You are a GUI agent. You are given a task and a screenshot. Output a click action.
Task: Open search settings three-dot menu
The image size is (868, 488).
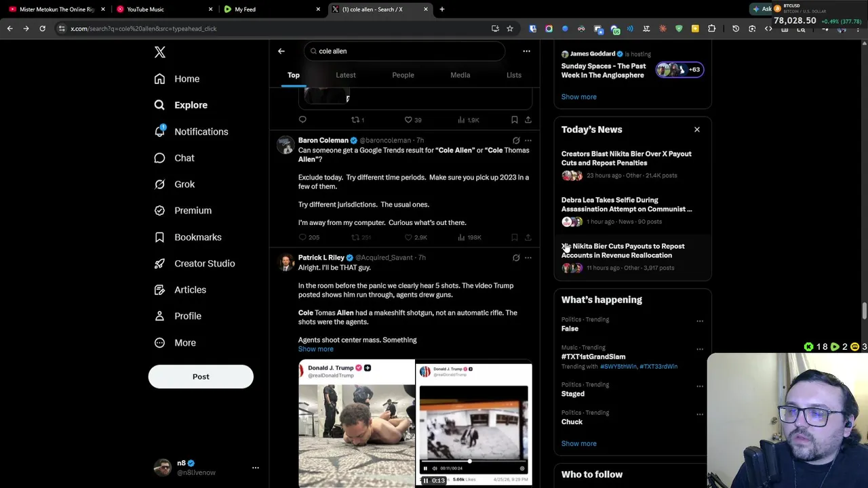tap(526, 51)
